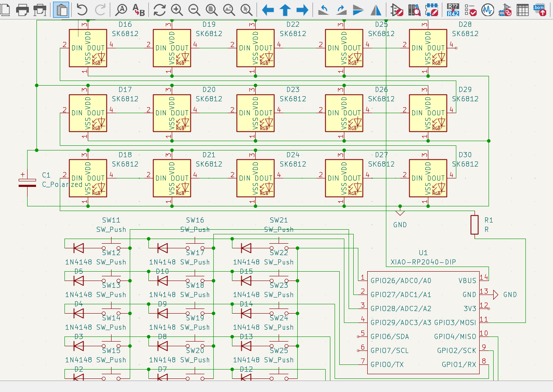Image resolution: width=553 pixels, height=392 pixels.
Task: Open the Symbol Editor
Action: (x=397, y=9)
